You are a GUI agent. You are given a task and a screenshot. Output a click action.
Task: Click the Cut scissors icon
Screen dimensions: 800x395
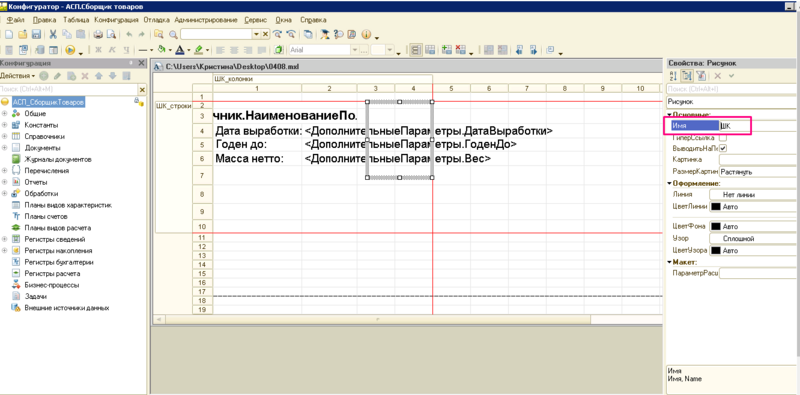pos(53,35)
